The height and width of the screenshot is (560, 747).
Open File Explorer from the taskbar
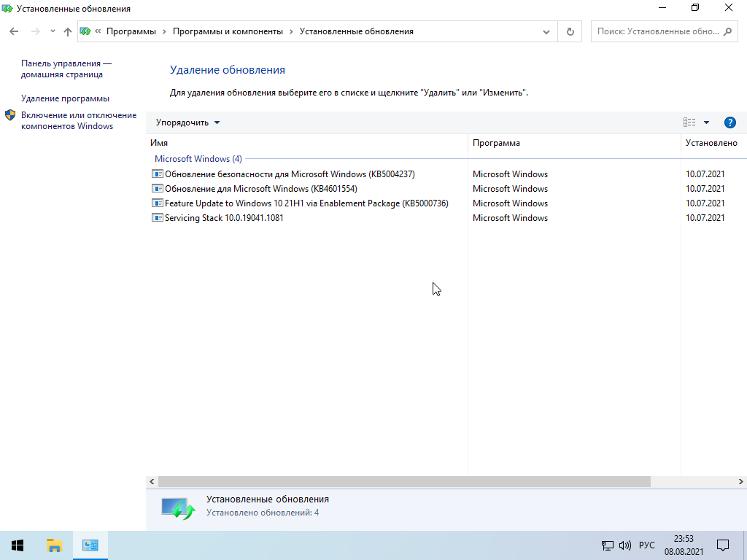pos(54,545)
